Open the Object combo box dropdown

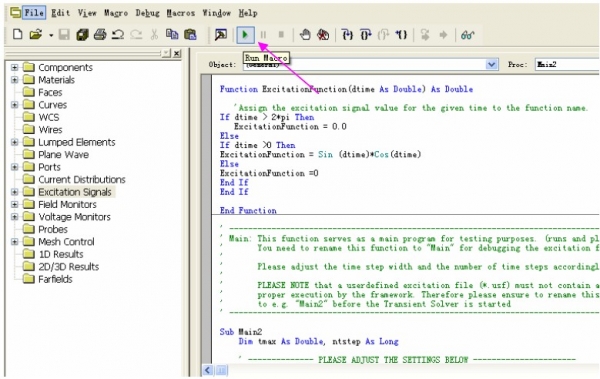492,64
